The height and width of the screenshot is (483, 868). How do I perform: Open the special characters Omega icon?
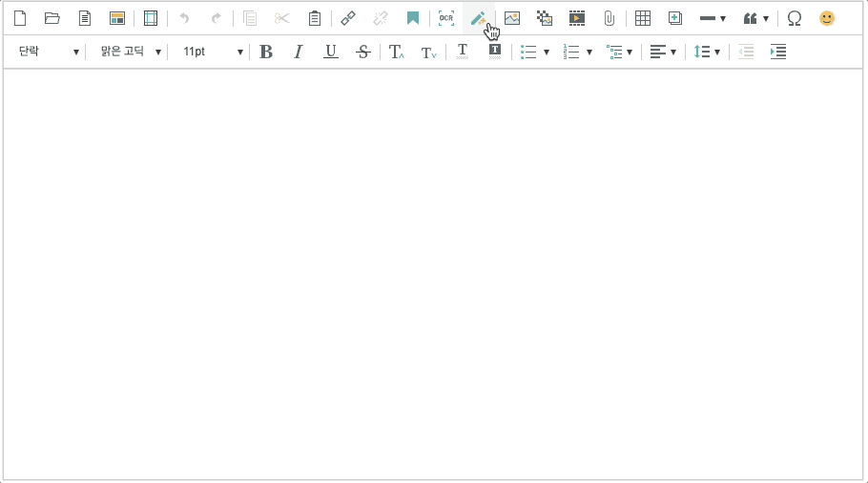click(x=794, y=18)
